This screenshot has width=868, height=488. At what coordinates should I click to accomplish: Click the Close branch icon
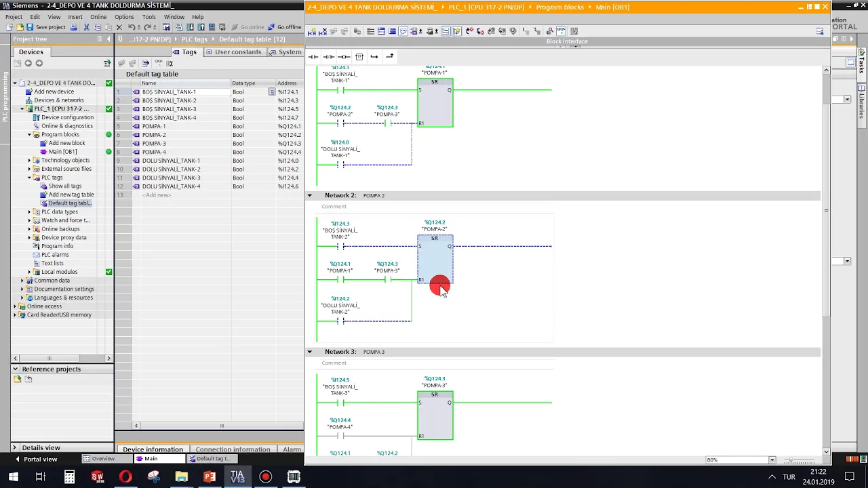pyautogui.click(x=390, y=57)
